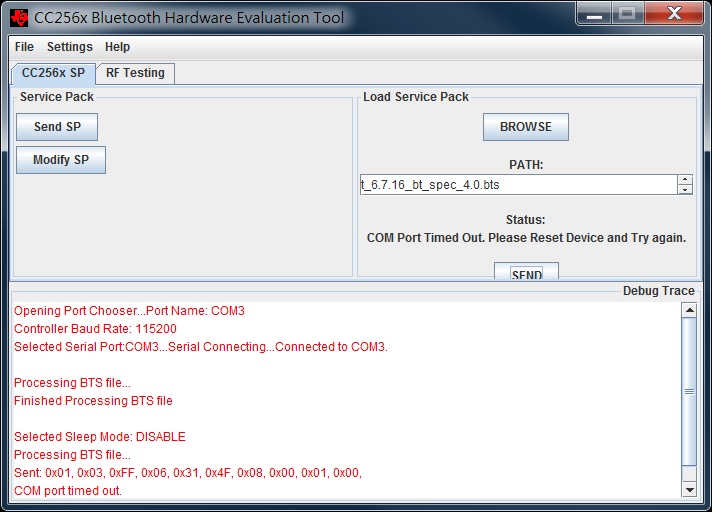Image resolution: width=712 pixels, height=512 pixels.
Task: Open the Settings menu
Action: click(x=69, y=47)
